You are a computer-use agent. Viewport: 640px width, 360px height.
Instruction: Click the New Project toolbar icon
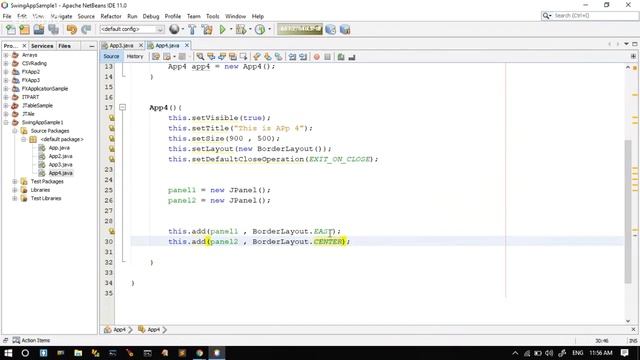(24, 29)
